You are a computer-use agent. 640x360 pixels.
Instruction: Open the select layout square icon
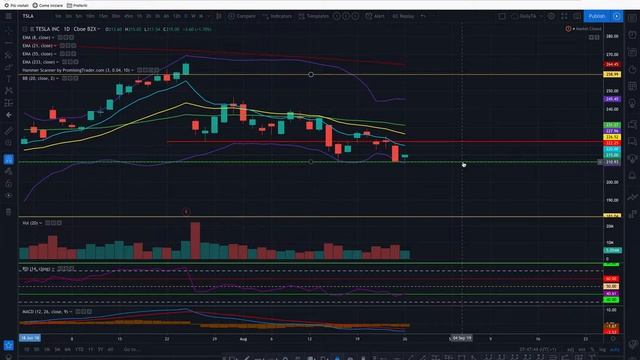[x=502, y=16]
